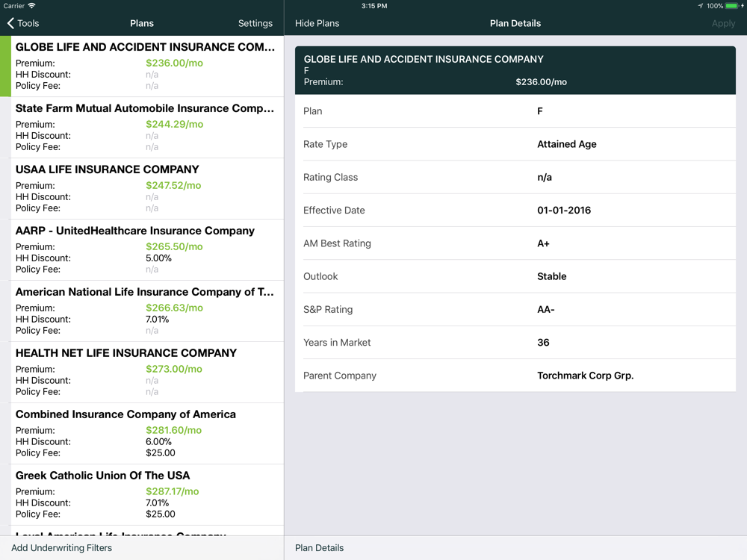Tap the Rate Type row

coord(515,144)
